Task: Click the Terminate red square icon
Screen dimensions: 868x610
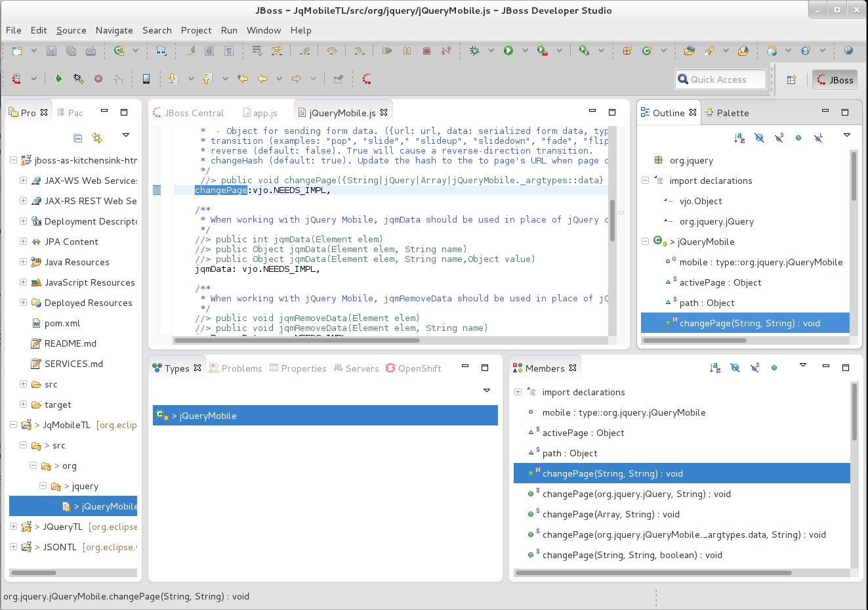Action: click(x=426, y=51)
